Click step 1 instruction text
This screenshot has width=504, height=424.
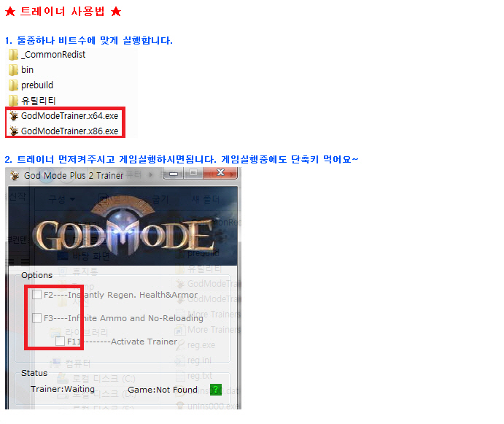(89, 41)
